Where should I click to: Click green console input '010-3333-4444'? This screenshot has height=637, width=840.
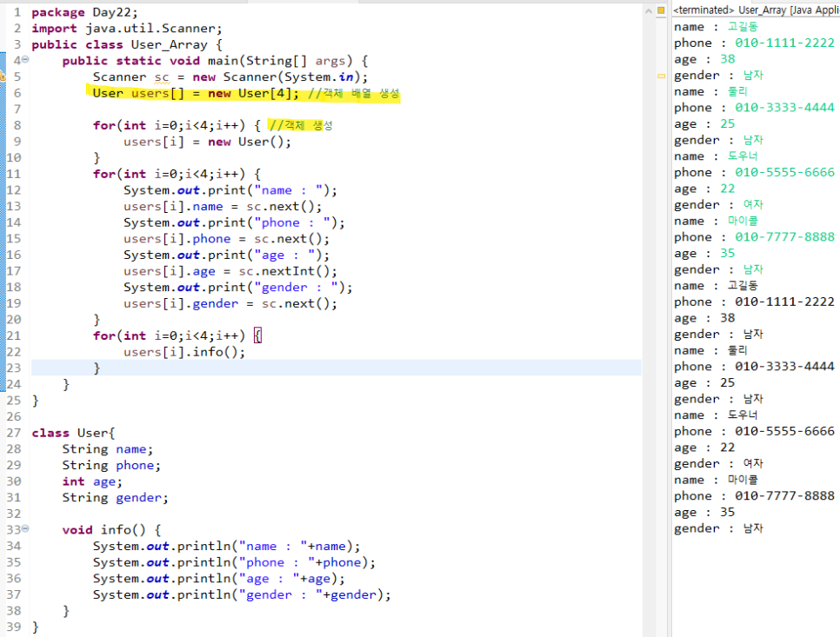(784, 108)
